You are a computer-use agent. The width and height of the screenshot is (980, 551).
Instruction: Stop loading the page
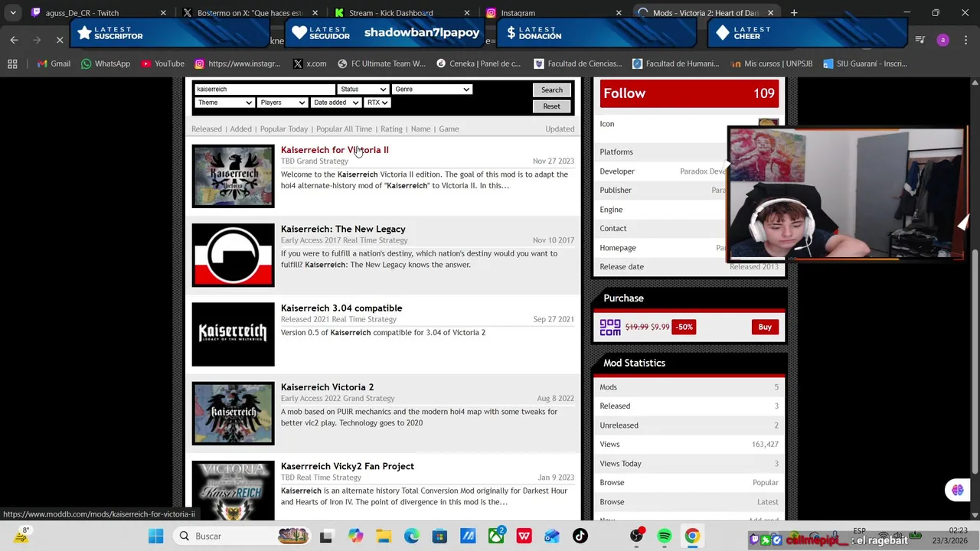[x=60, y=40]
